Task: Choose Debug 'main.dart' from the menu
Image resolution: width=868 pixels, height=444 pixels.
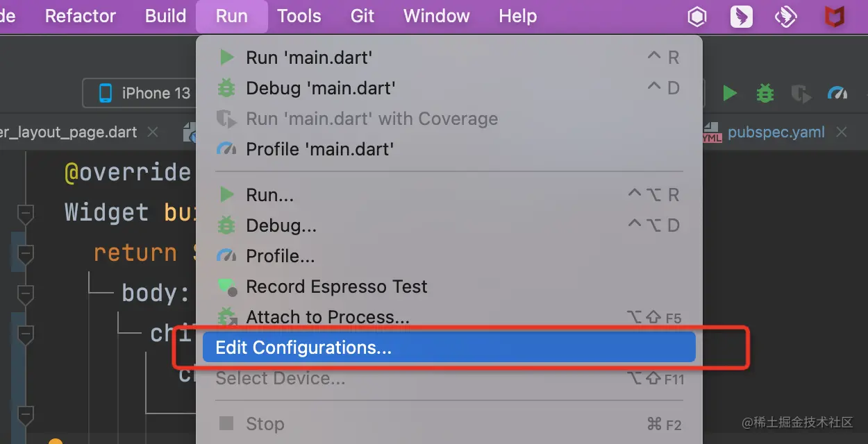Action: tap(321, 88)
